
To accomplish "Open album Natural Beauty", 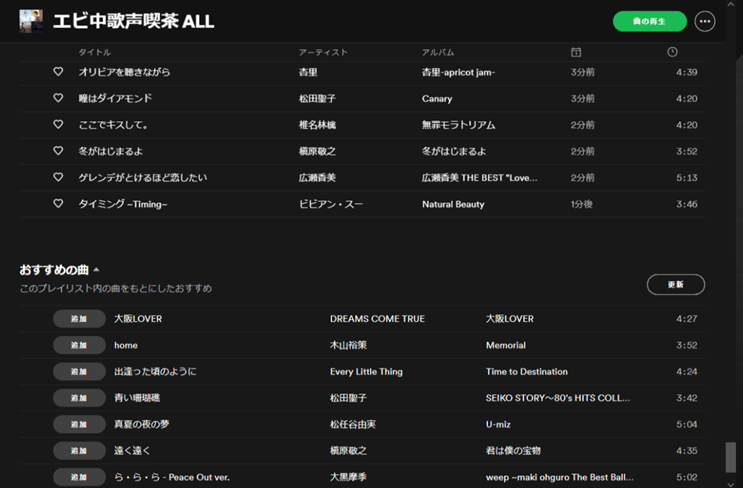I will coord(453,204).
